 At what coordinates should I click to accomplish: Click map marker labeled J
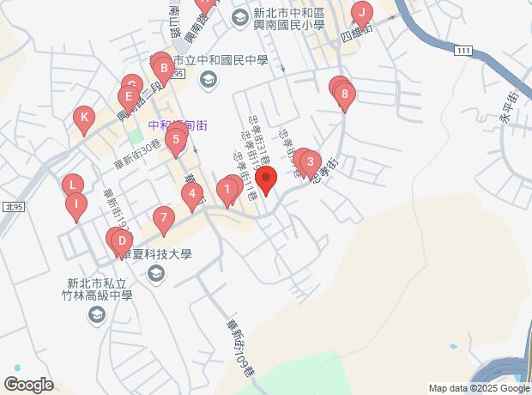[362, 15]
